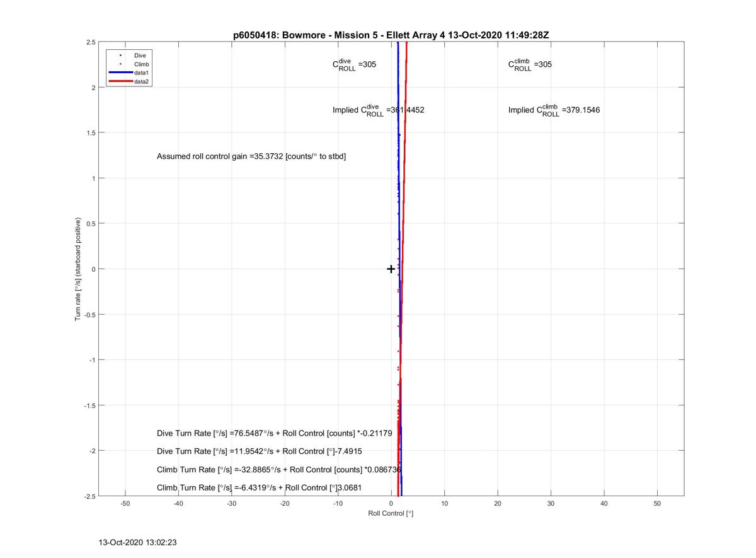This screenshot has width=756, height=558.
Task: Click the red dot marker beside Climb legend
Action: click(120, 64)
